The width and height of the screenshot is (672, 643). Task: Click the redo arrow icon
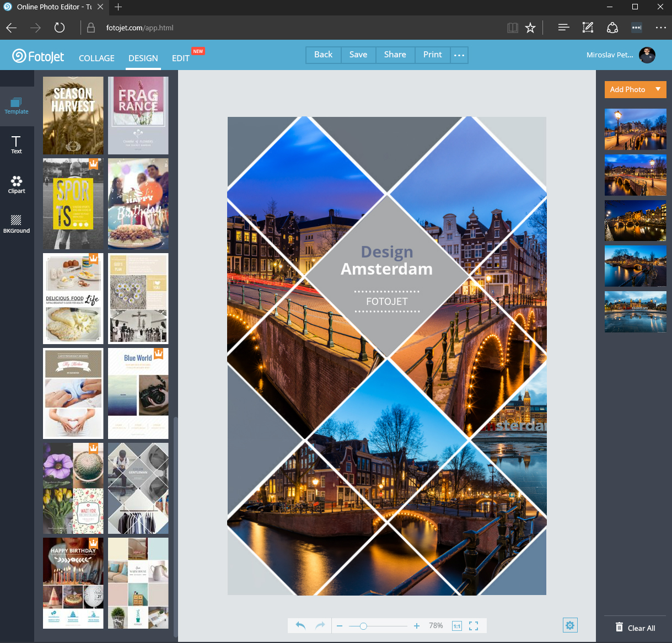[x=320, y=625]
